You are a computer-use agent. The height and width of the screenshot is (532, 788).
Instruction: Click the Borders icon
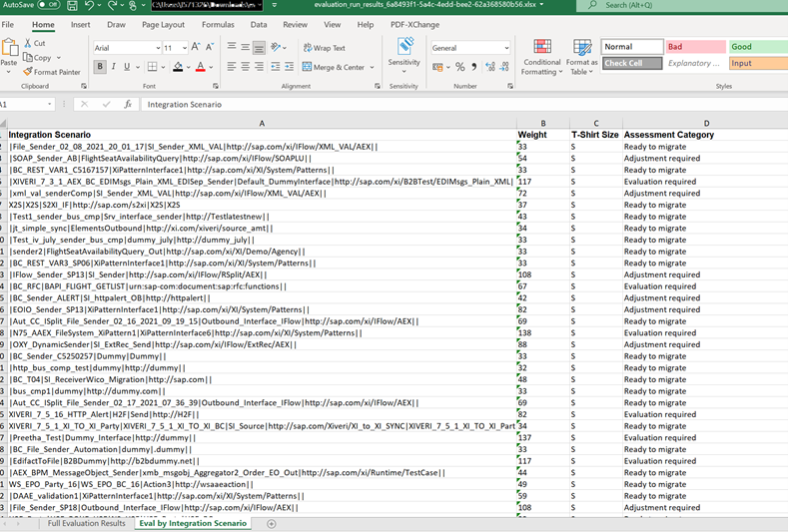click(152, 66)
